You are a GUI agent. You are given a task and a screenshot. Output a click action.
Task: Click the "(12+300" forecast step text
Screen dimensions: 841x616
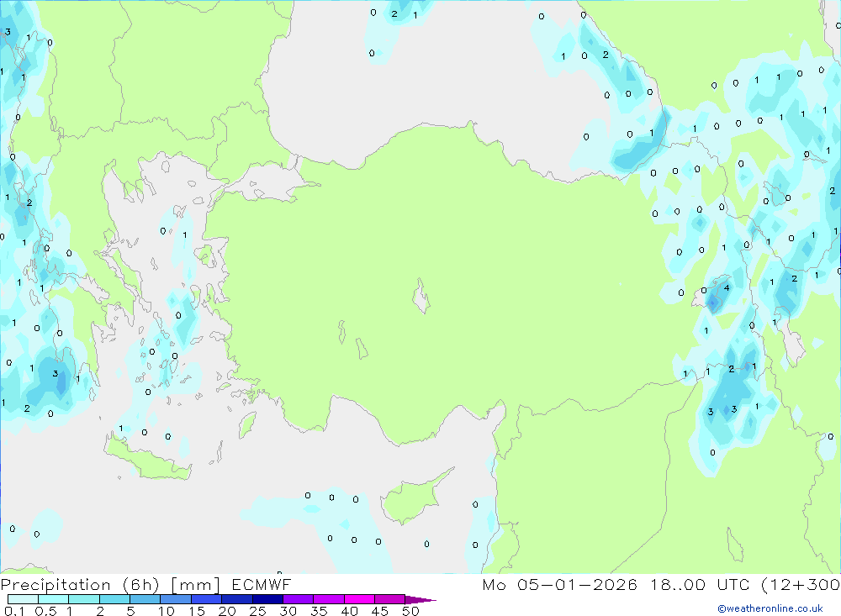click(x=801, y=585)
